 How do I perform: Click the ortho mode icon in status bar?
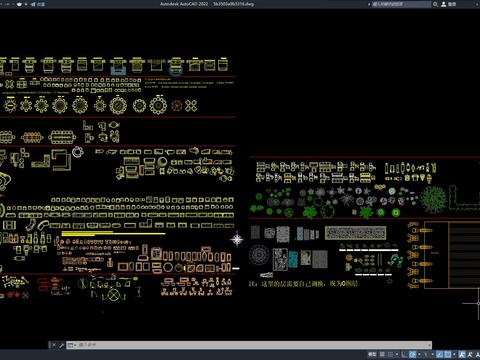[x=404, y=354]
